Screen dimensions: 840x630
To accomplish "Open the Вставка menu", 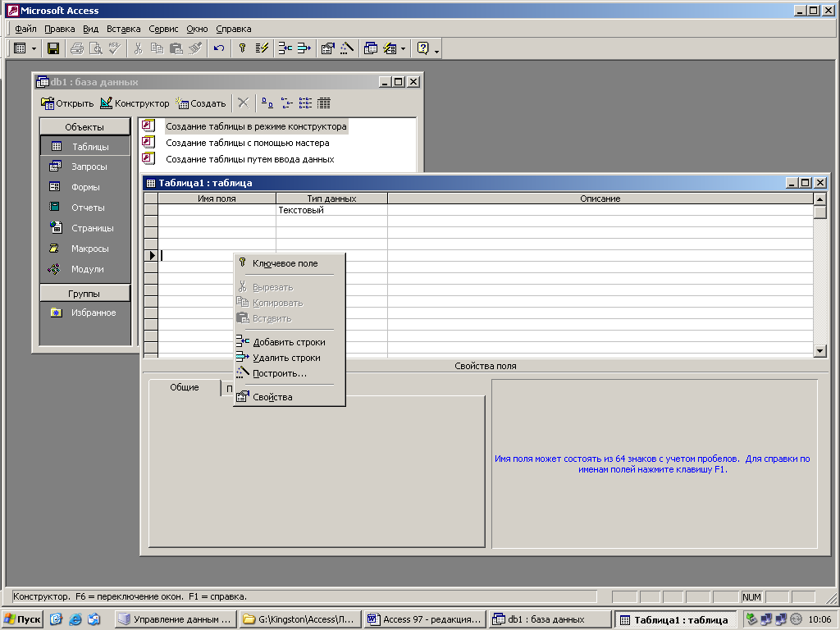I will [123, 29].
